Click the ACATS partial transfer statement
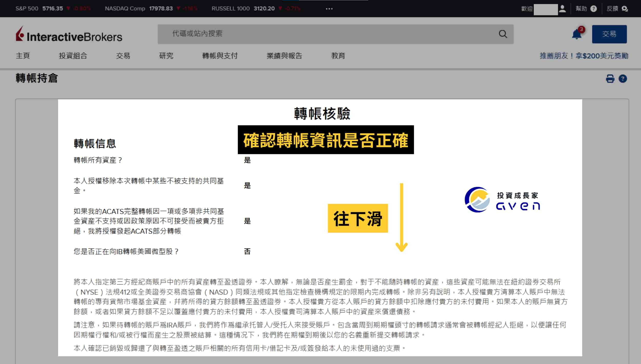 pyautogui.click(x=149, y=221)
